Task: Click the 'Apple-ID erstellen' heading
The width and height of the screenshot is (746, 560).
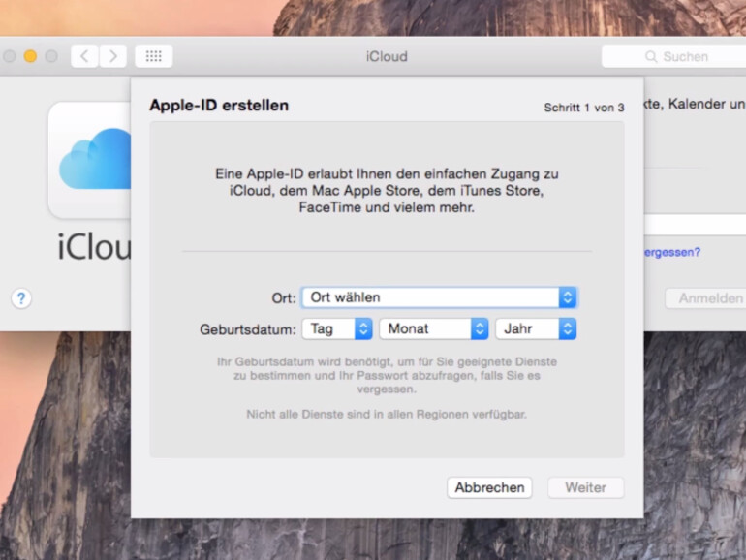Action: [x=219, y=106]
